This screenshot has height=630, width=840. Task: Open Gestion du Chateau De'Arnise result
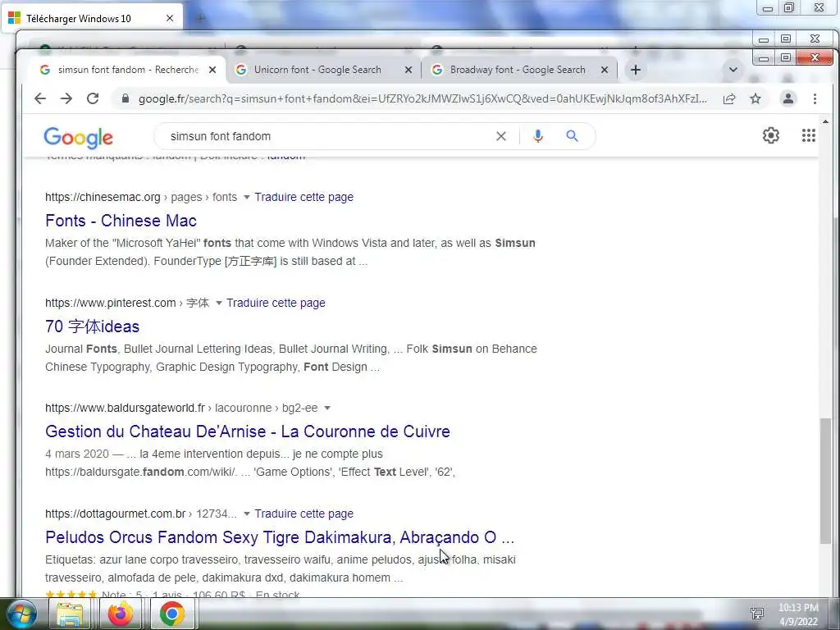tap(248, 431)
